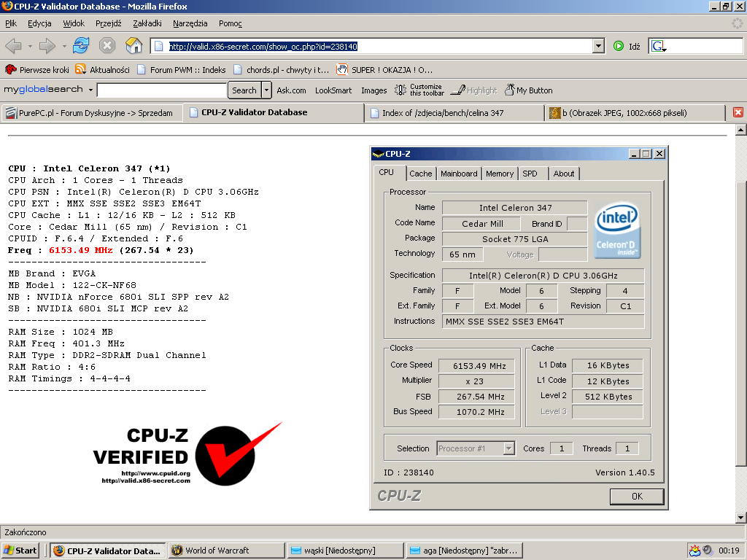Click Ask.com on the toolbar
This screenshot has height=560, width=747.
tap(292, 90)
